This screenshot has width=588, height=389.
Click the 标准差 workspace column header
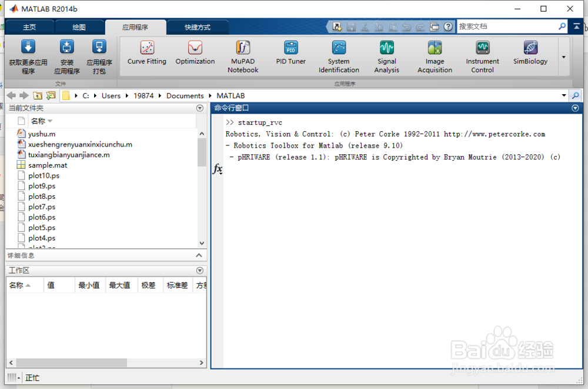pyautogui.click(x=177, y=285)
